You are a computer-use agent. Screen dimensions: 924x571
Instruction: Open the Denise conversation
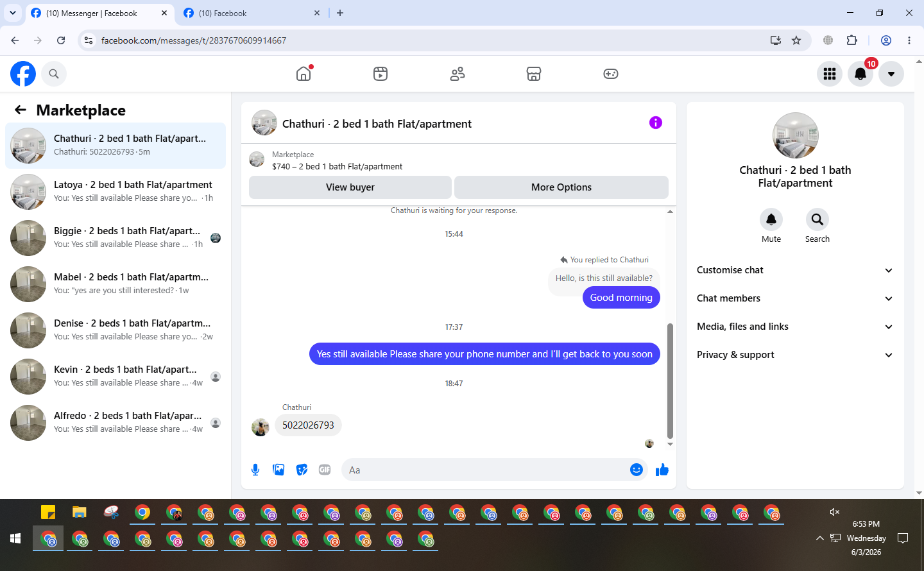pyautogui.click(x=116, y=330)
